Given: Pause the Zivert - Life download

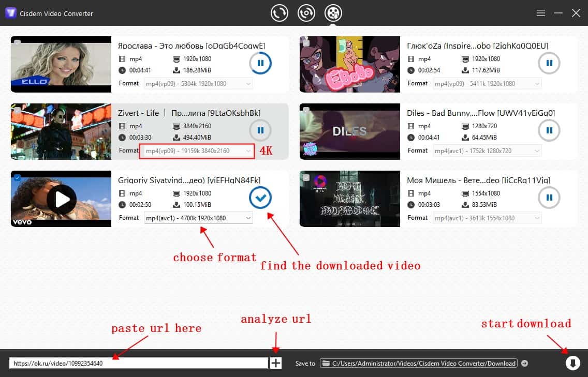Looking at the screenshot, I should click(260, 130).
